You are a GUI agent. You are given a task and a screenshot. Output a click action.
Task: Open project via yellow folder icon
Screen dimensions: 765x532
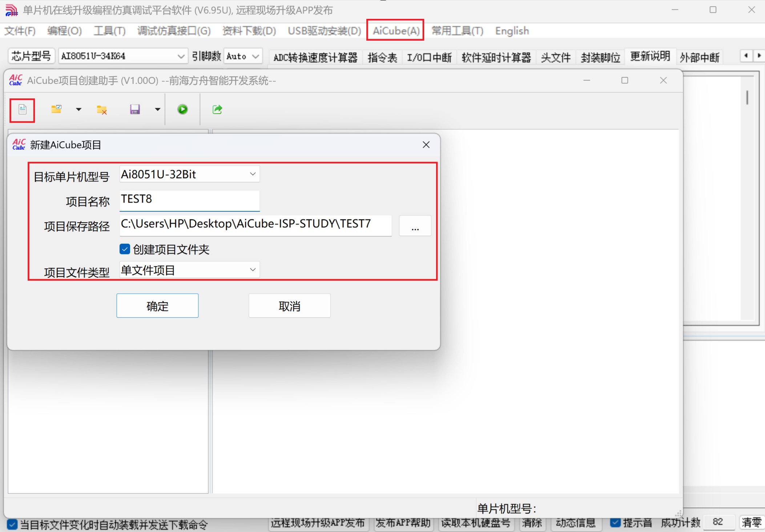[x=56, y=109]
